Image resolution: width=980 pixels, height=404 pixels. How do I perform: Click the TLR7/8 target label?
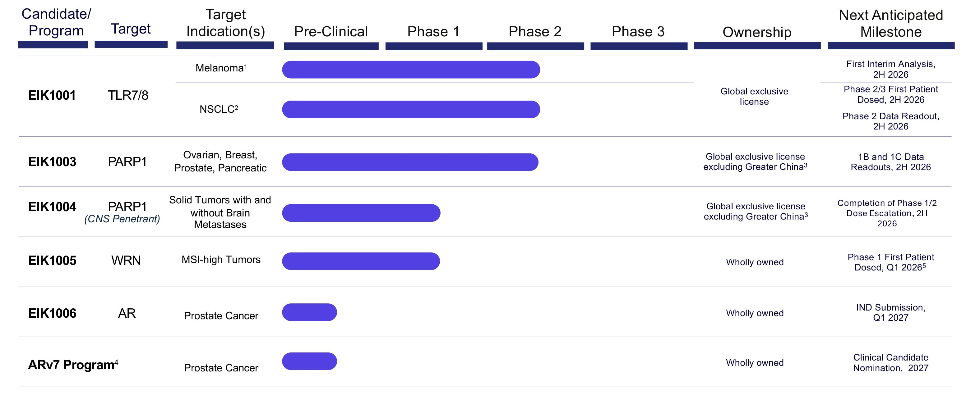coord(128,95)
